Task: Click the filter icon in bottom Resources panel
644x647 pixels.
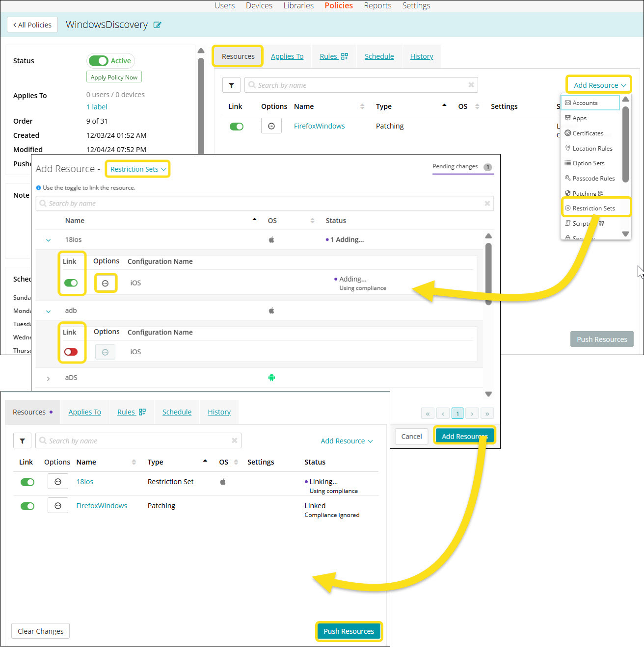Action: [22, 441]
